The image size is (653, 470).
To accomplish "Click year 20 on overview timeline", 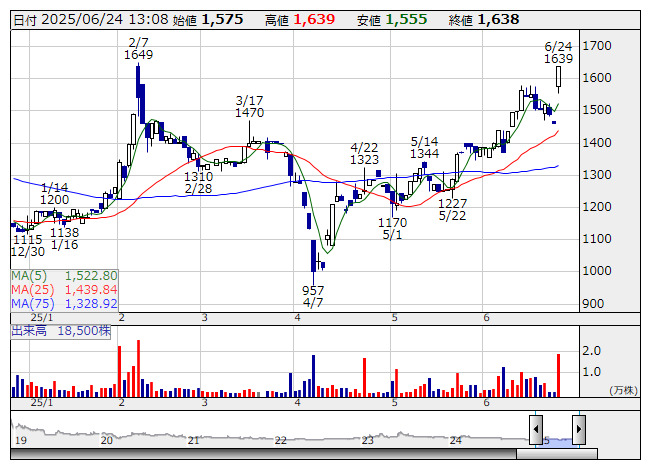I will click(x=107, y=440).
